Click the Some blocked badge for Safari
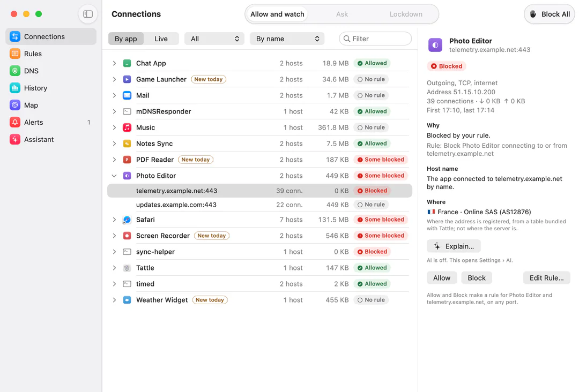The height and width of the screenshot is (392, 579). click(381, 220)
